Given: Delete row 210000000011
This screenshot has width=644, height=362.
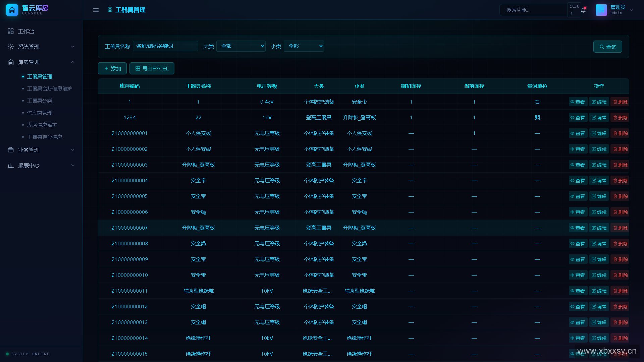Looking at the screenshot, I should [620, 291].
